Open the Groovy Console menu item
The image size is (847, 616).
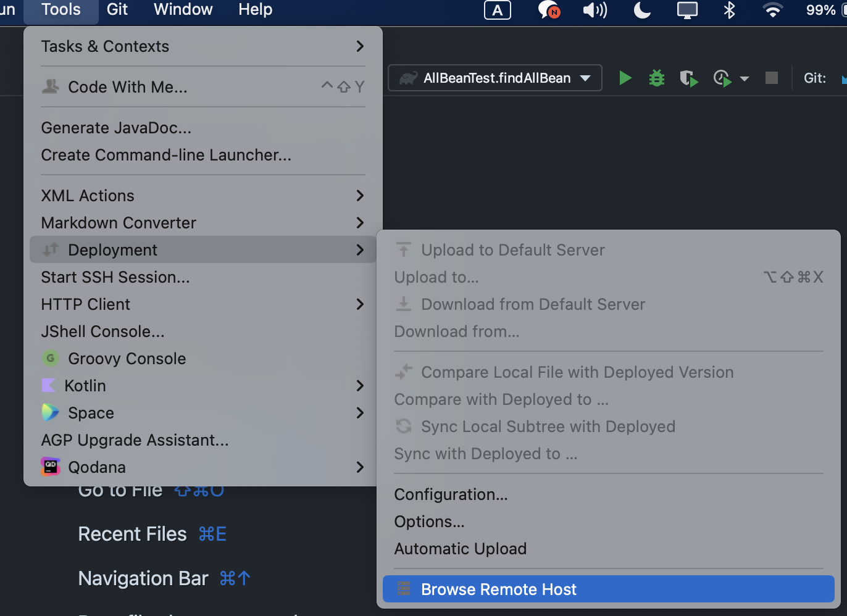tap(203, 359)
